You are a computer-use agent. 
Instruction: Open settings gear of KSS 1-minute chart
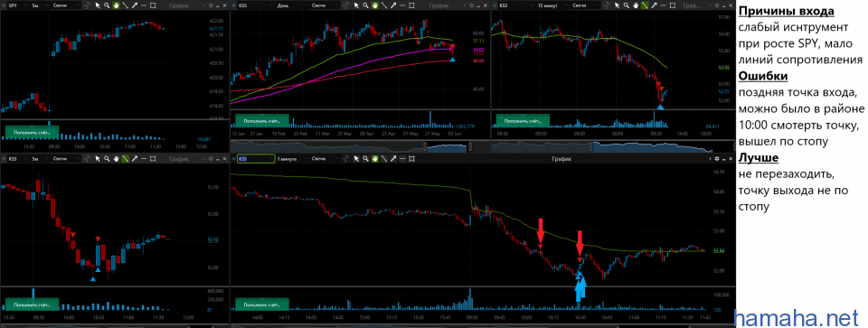pyautogui.click(x=716, y=159)
